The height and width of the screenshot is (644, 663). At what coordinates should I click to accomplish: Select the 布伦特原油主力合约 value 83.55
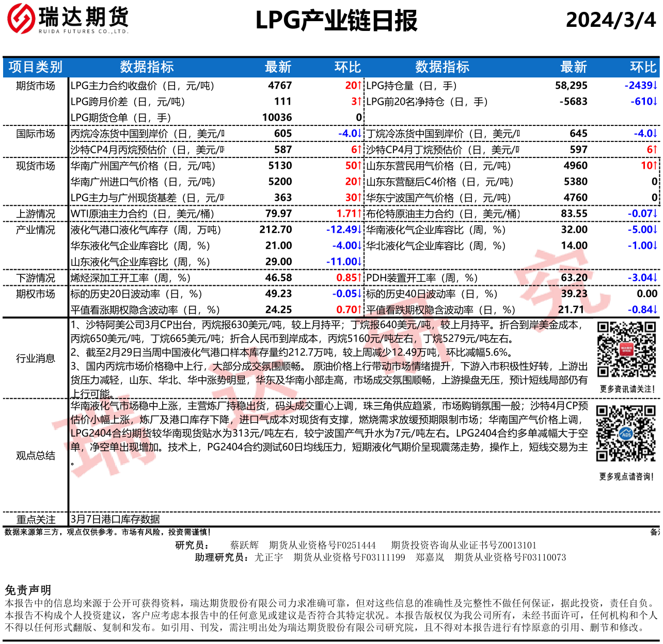pyautogui.click(x=574, y=214)
